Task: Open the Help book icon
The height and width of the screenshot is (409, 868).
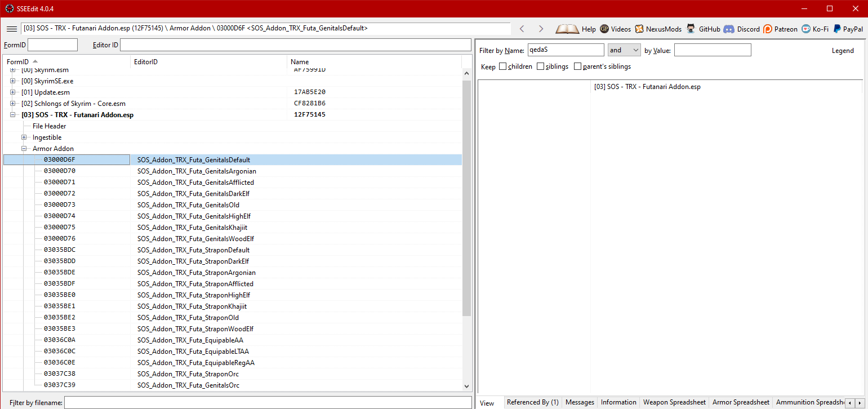Action: click(x=575, y=29)
